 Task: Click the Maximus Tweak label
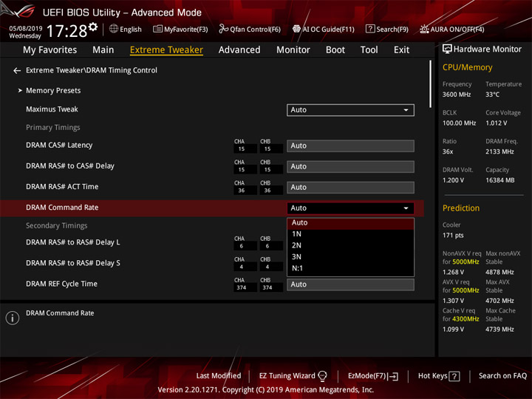coord(52,109)
